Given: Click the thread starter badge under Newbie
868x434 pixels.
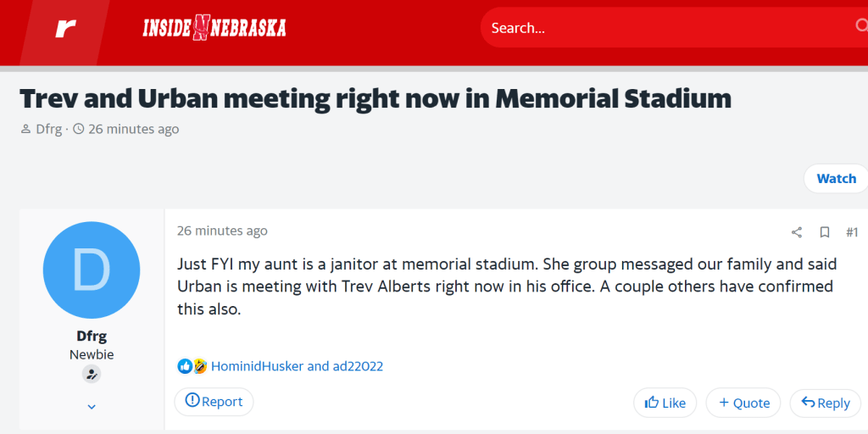Looking at the screenshot, I should (x=92, y=374).
